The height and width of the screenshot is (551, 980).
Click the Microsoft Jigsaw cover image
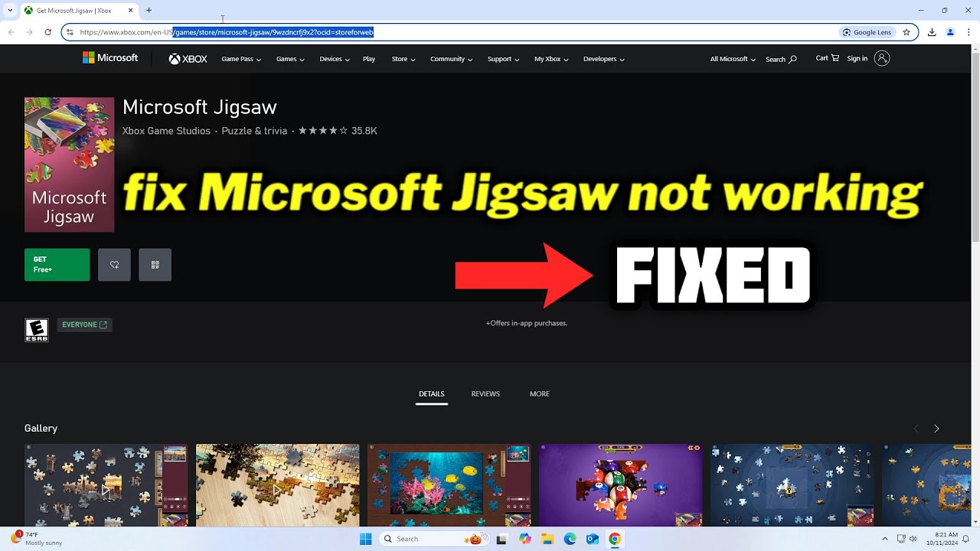(x=69, y=165)
